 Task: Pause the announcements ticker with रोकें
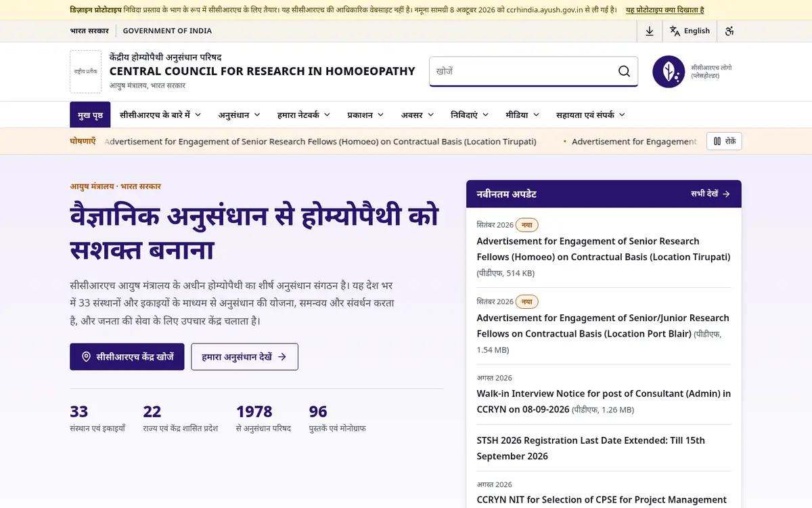click(724, 141)
